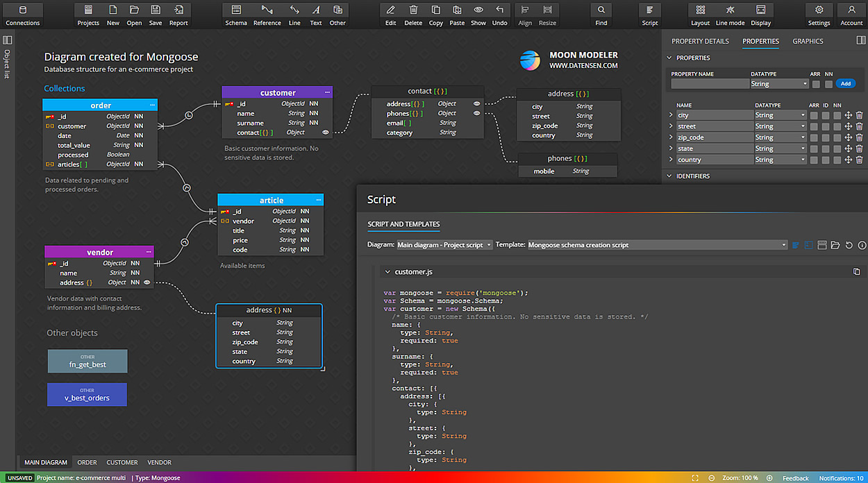Open the Diagram script dropdown

tap(444, 245)
